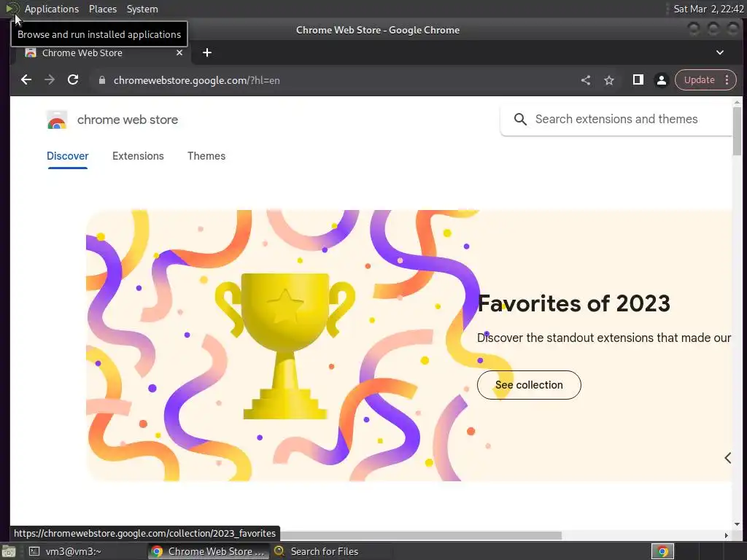Focus the Search extensions and themes field

click(x=616, y=119)
